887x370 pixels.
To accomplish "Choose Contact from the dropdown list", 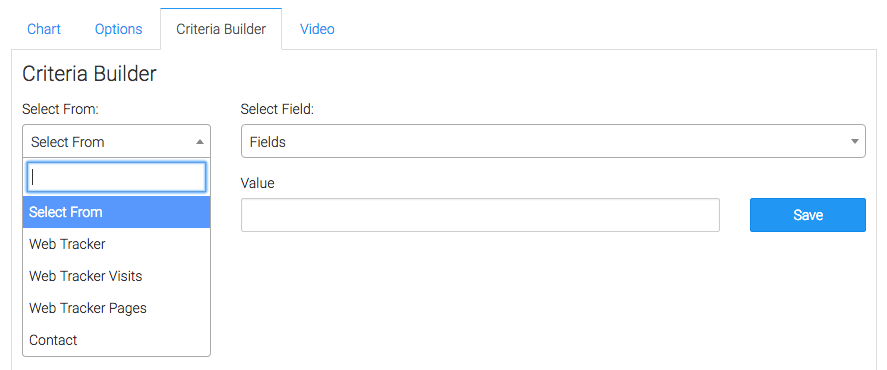I will [x=117, y=340].
